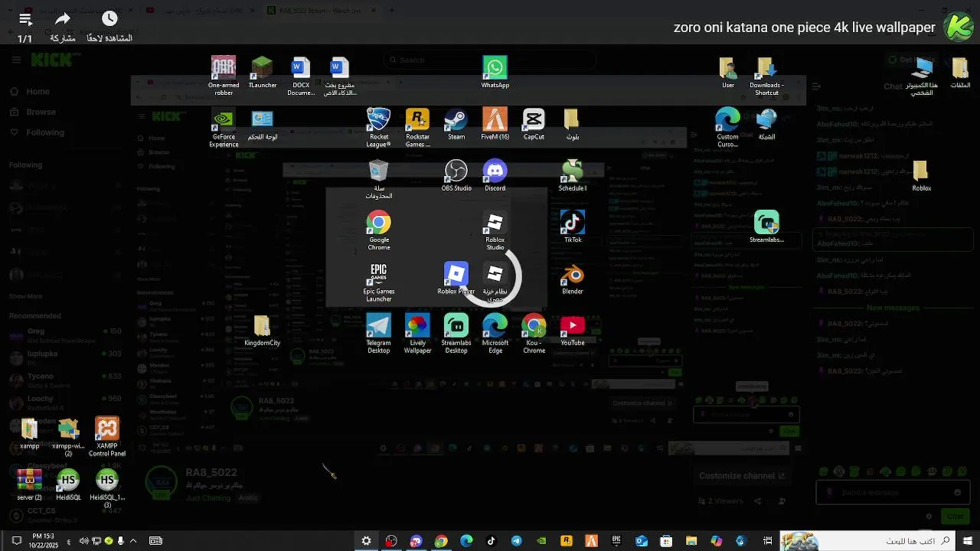Open server (2) archive on desktop
980x551 pixels.
[29, 485]
